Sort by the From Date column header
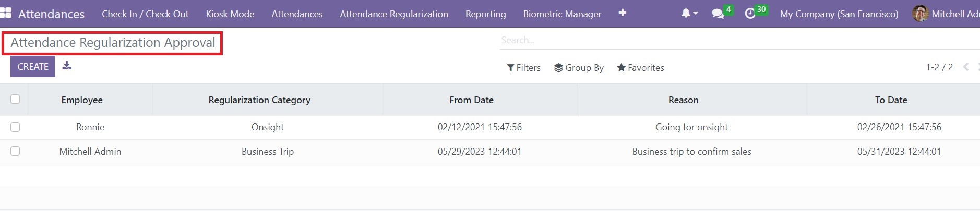The height and width of the screenshot is (211, 980). click(471, 100)
